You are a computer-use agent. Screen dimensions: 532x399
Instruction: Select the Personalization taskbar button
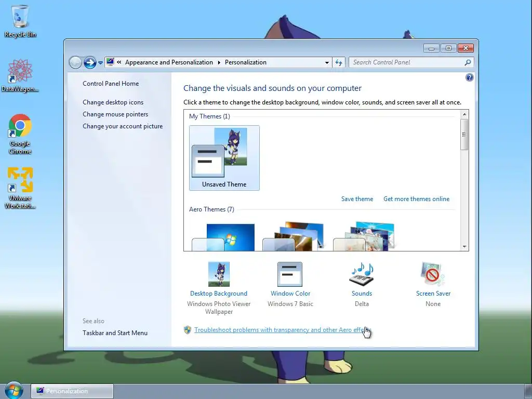72,391
